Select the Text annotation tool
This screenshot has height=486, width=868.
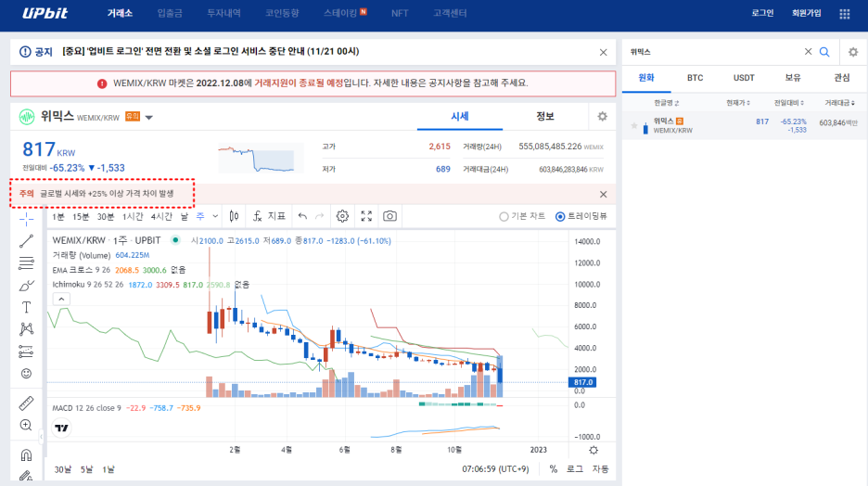click(26, 307)
